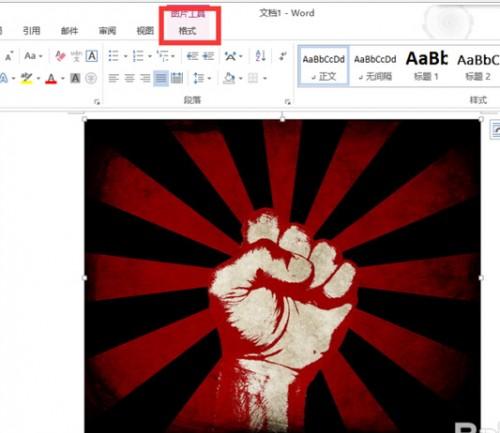Open the text effects dropdown arrow
This screenshot has width=500, height=433.
pos(13,79)
